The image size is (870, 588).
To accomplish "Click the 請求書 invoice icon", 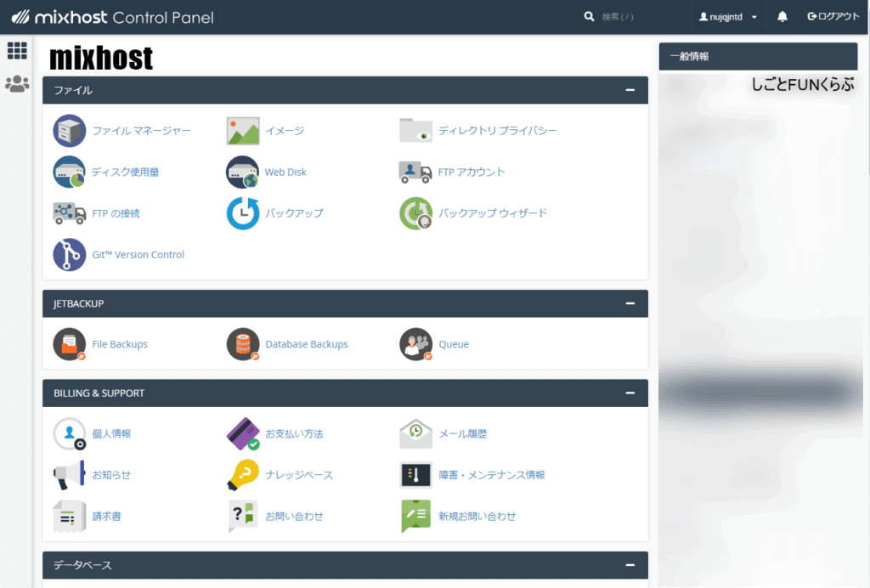I will [70, 517].
